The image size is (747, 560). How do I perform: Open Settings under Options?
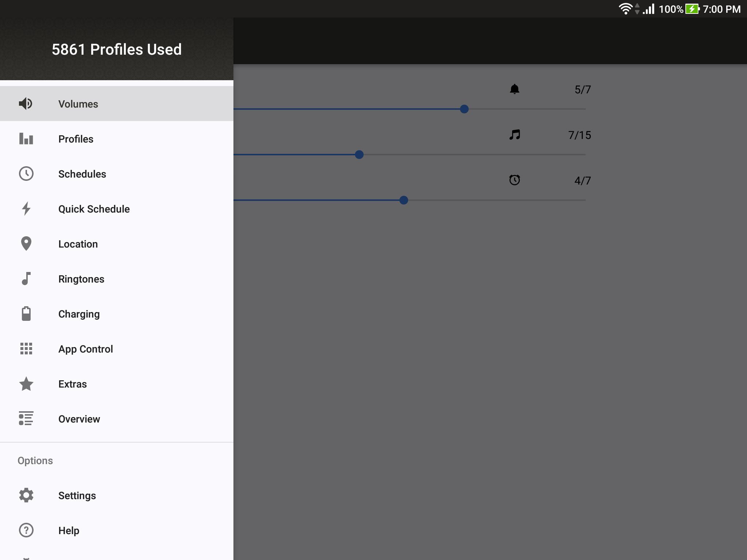point(117,495)
